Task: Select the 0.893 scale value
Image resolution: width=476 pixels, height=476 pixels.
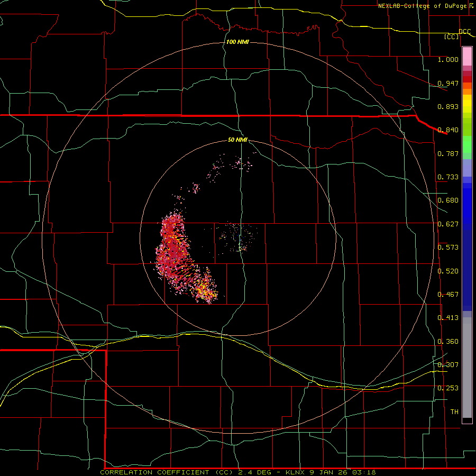Action: (448, 106)
